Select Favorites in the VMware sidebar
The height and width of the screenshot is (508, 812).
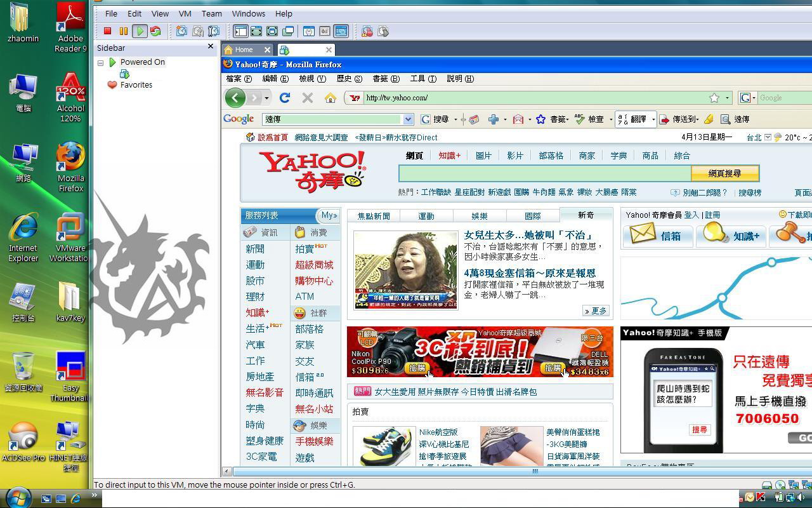point(136,84)
